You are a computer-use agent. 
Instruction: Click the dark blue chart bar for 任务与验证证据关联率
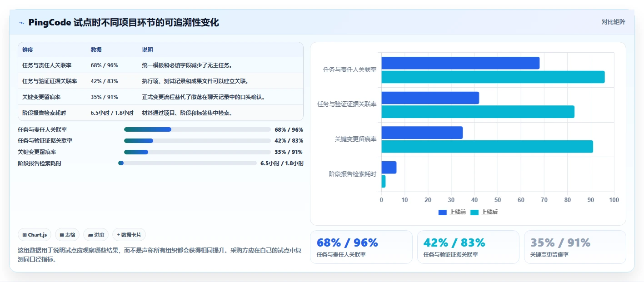(x=430, y=98)
